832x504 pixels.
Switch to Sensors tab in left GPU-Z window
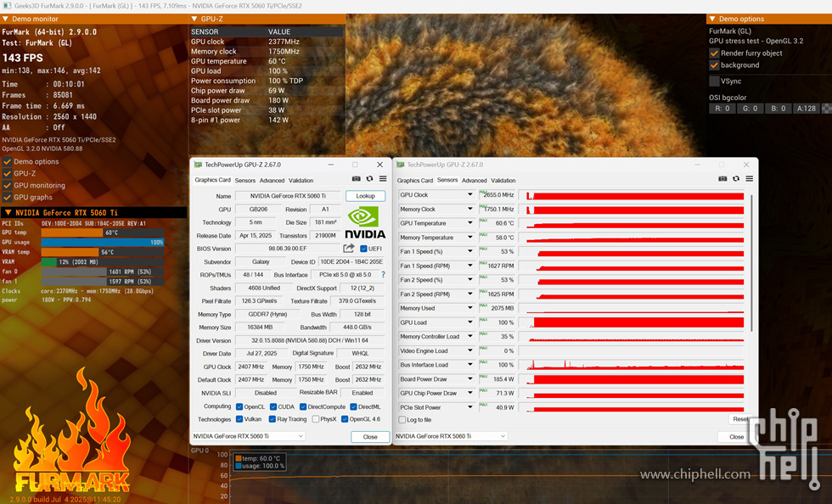click(x=245, y=181)
